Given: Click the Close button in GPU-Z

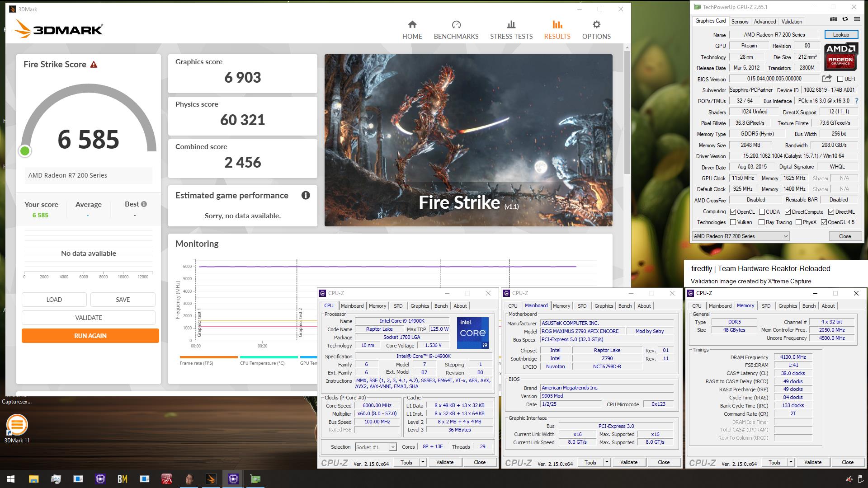Looking at the screenshot, I should (844, 236).
